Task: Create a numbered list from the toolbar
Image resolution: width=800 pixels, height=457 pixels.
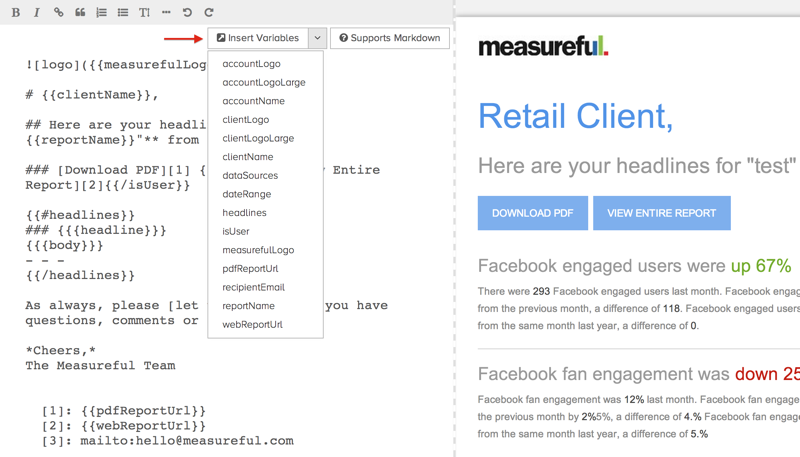Action: [101, 13]
